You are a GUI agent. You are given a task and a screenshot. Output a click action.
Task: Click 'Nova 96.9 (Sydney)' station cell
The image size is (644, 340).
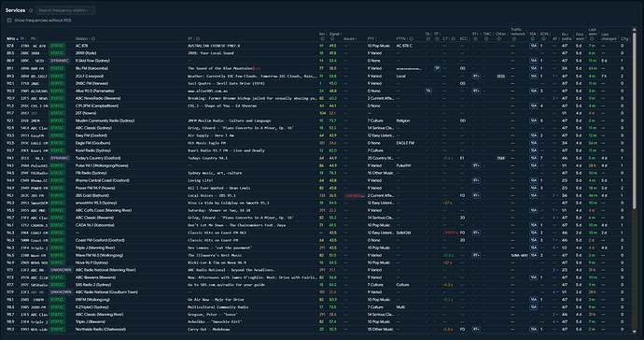coord(91,262)
